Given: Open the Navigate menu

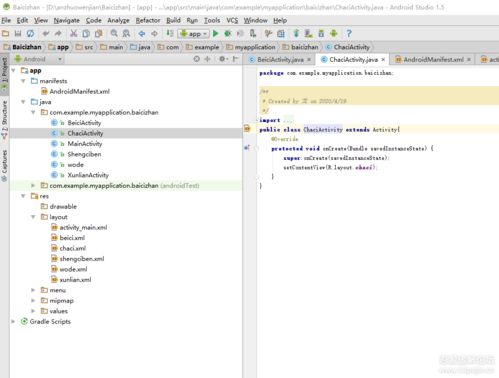Looking at the screenshot, I should 67,20.
